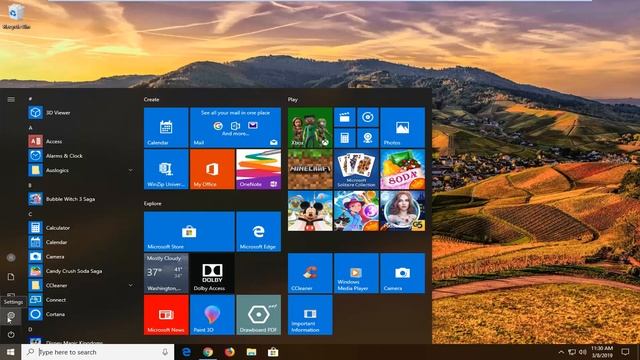Click the 'Play' group heading
Screen dimensions: 640x360
(293, 99)
